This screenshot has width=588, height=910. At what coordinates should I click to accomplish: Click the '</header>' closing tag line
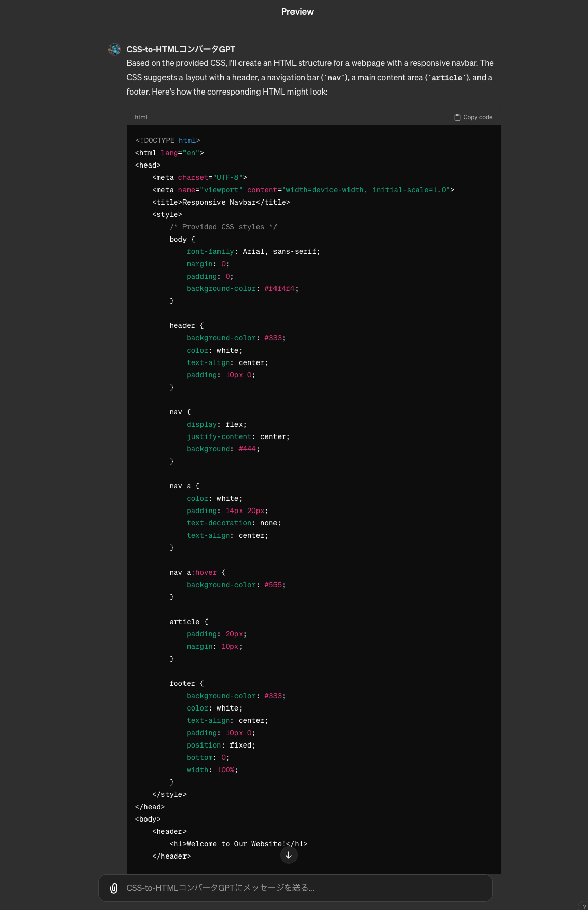point(171,856)
